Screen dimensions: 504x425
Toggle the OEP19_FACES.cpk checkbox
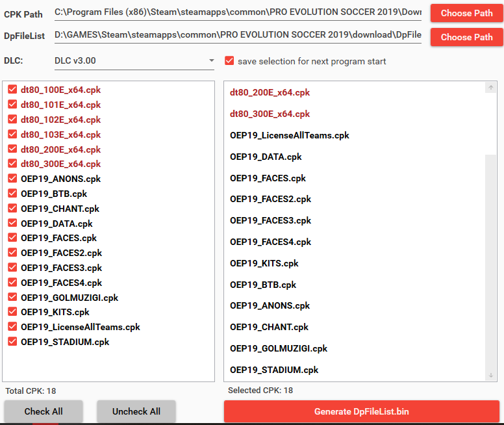pos(12,238)
